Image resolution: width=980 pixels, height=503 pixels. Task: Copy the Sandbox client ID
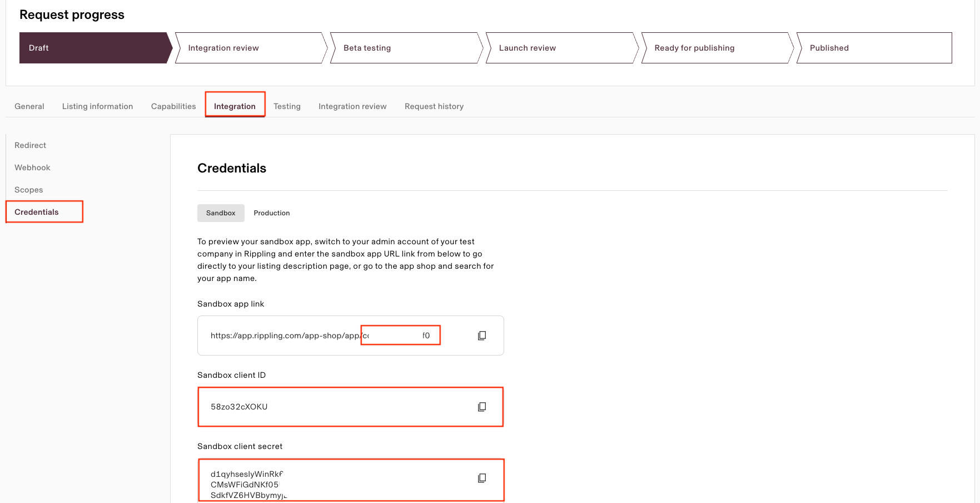(481, 406)
